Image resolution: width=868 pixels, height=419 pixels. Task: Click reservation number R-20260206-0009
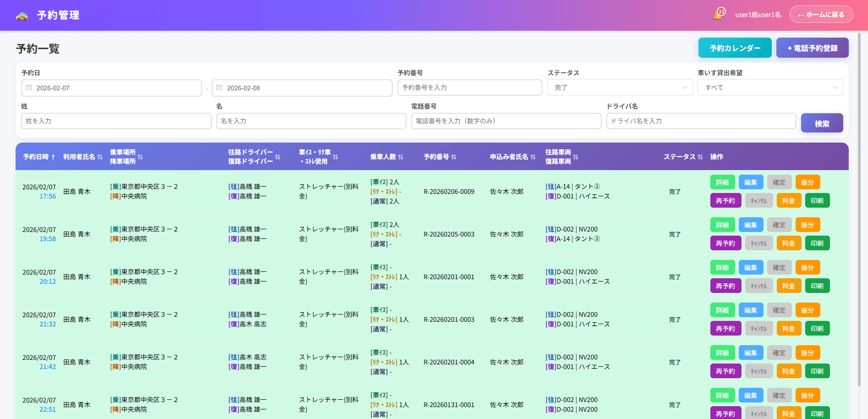pos(449,192)
